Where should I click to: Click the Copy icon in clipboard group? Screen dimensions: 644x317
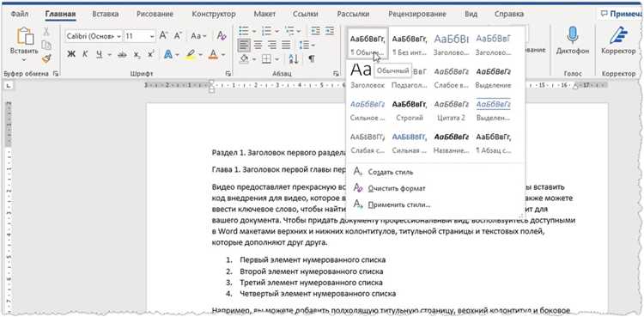coord(46,45)
